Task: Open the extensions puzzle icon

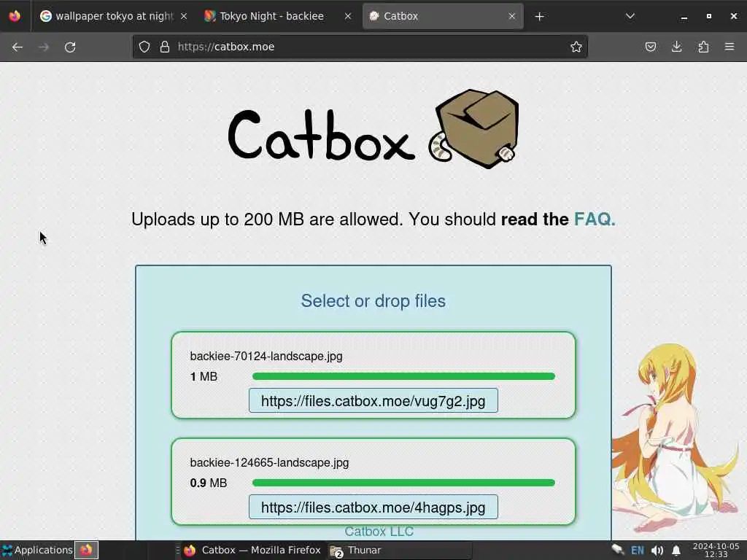Action: [x=703, y=47]
